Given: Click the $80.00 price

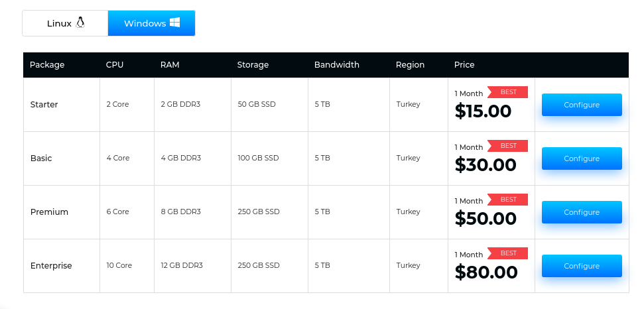Looking at the screenshot, I should (486, 273).
